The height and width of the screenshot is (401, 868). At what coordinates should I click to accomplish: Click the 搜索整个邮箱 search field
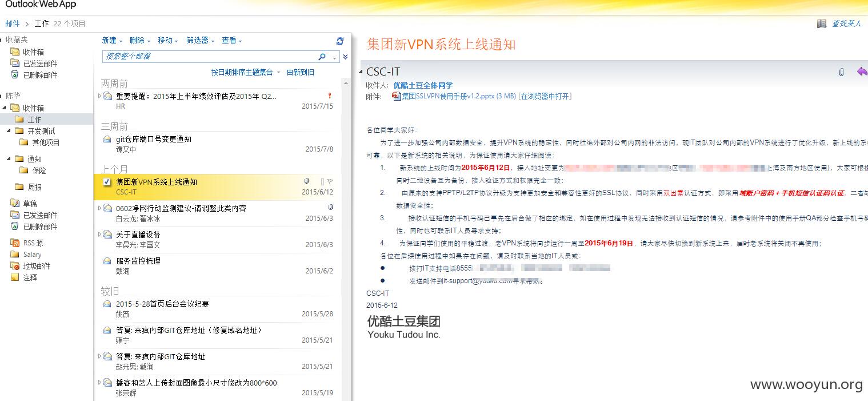pos(210,57)
